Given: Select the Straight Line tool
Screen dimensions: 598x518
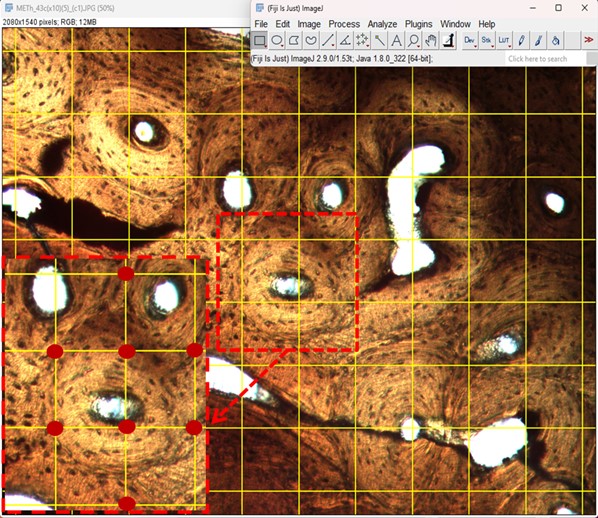Looking at the screenshot, I should click(328, 40).
